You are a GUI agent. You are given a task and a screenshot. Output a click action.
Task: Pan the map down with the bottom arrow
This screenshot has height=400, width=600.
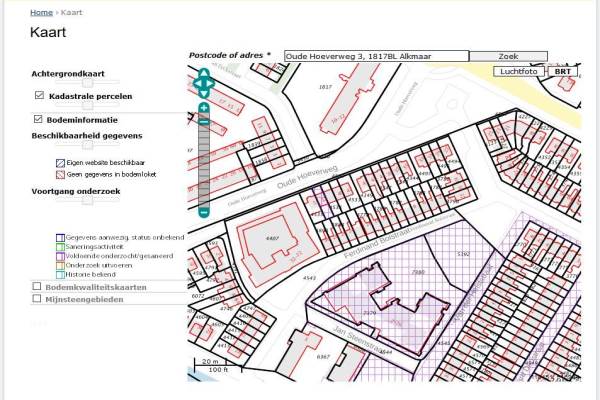pyautogui.click(x=204, y=92)
